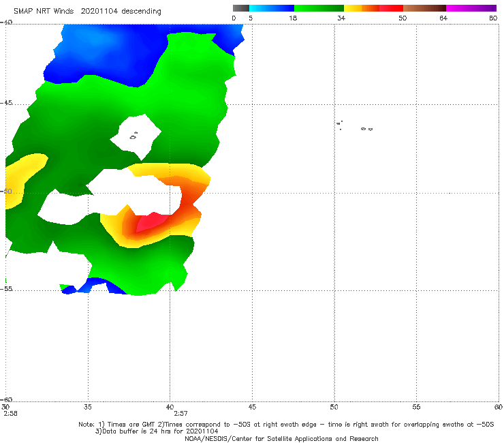Select the color bar label '64'
504x443 pixels.
(x=443, y=18)
